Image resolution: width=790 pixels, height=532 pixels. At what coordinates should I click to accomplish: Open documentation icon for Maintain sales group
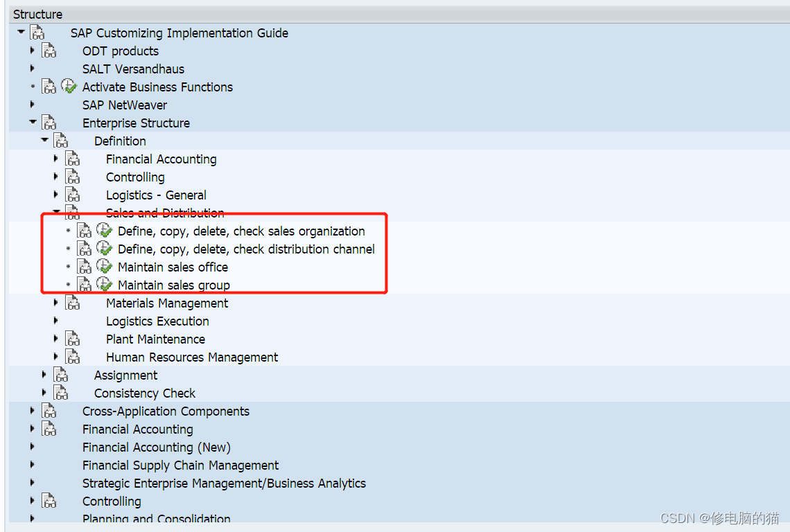coord(84,285)
